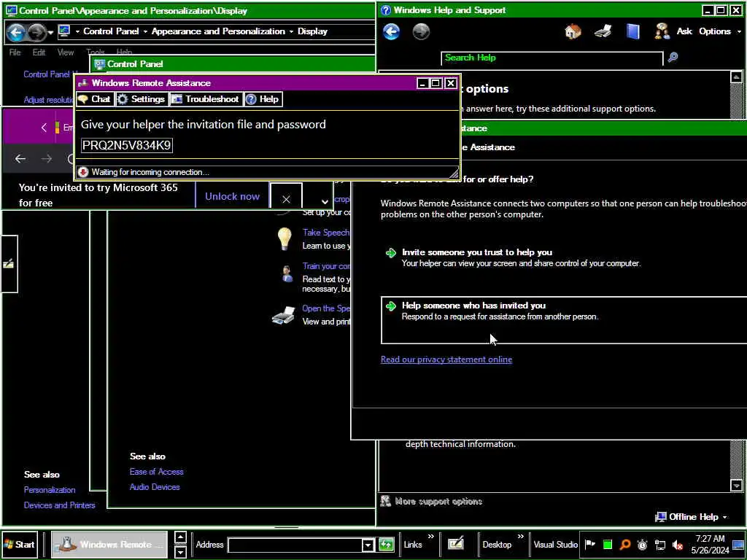The height and width of the screenshot is (560, 747).
Task: Click Control Panel breadcrumb in address bar
Action: pyautogui.click(x=111, y=31)
